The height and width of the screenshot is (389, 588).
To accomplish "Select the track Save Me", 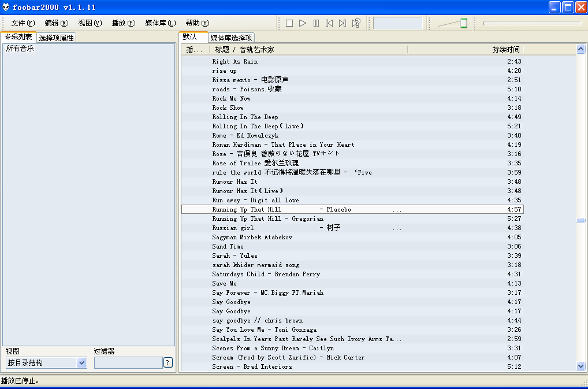I will click(x=352, y=283).
